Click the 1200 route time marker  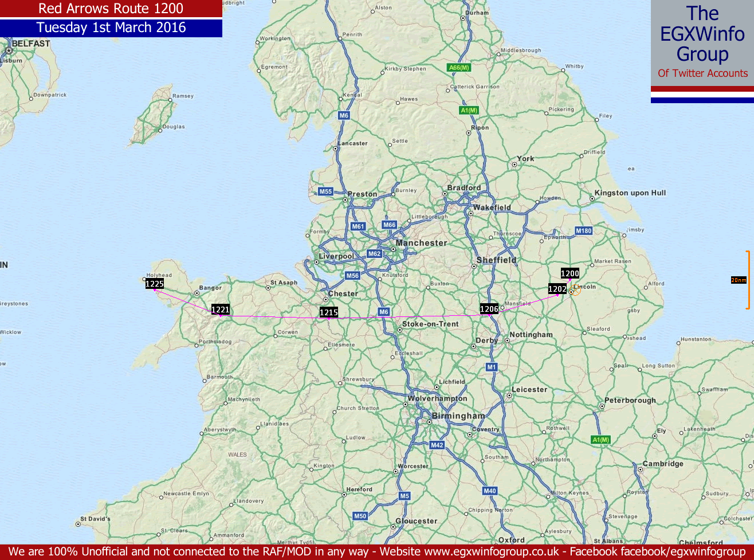[x=570, y=273]
